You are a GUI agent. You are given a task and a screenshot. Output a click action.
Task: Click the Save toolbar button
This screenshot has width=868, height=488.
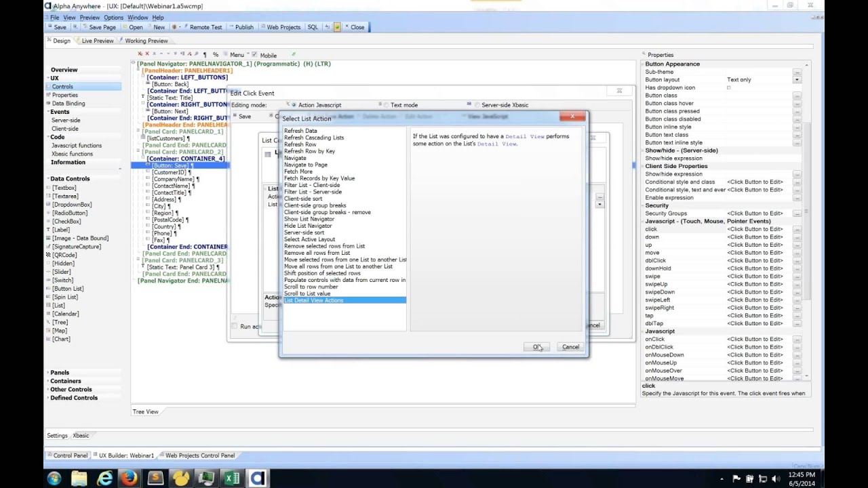pos(57,27)
